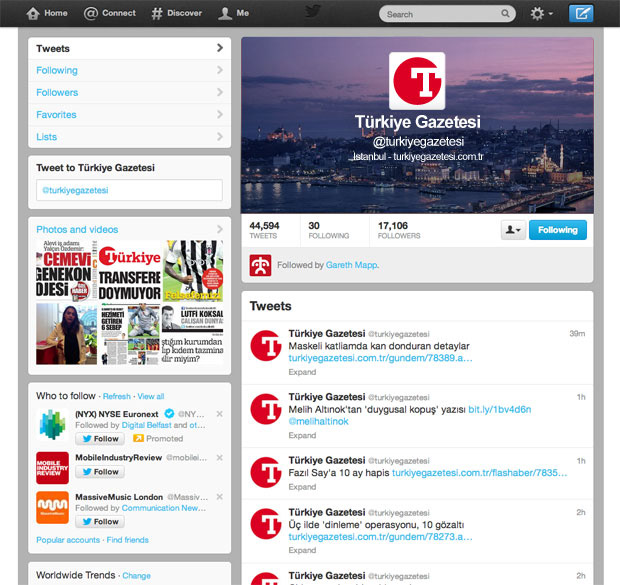The width and height of the screenshot is (620, 585).
Task: Focus the @turkiyegazetesi tweet input box
Action: (x=129, y=190)
